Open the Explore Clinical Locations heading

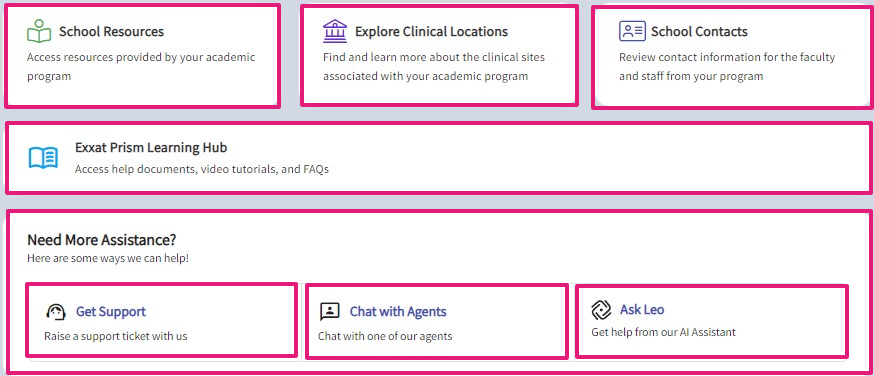pyautogui.click(x=431, y=31)
